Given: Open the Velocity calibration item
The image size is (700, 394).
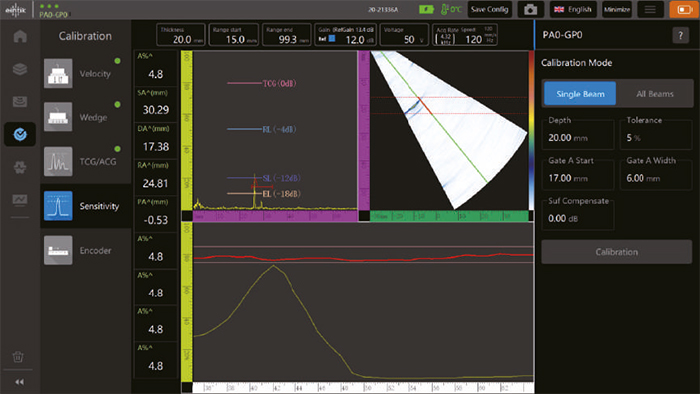Looking at the screenshot, I should pos(86,74).
